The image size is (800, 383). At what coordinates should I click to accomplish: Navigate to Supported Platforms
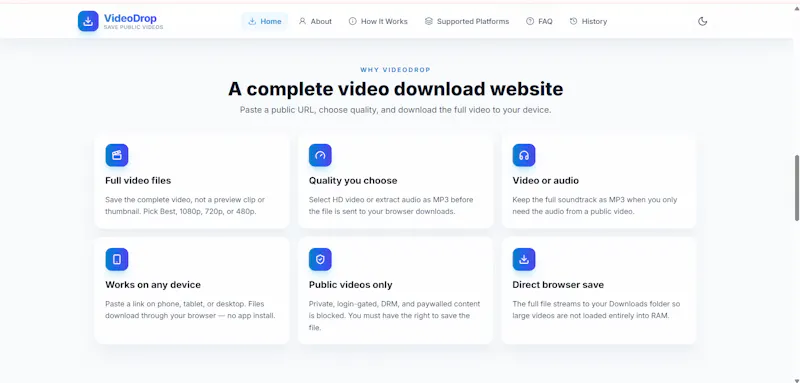pyautogui.click(x=467, y=21)
